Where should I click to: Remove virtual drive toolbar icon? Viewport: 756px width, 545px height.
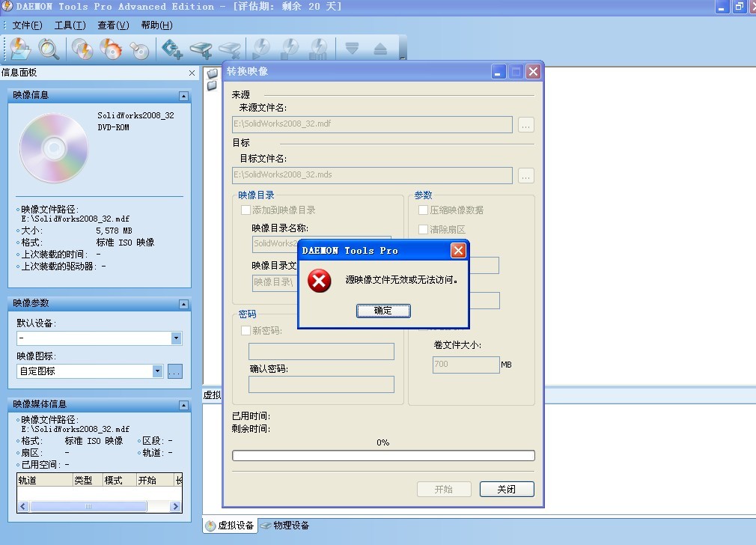(230, 49)
